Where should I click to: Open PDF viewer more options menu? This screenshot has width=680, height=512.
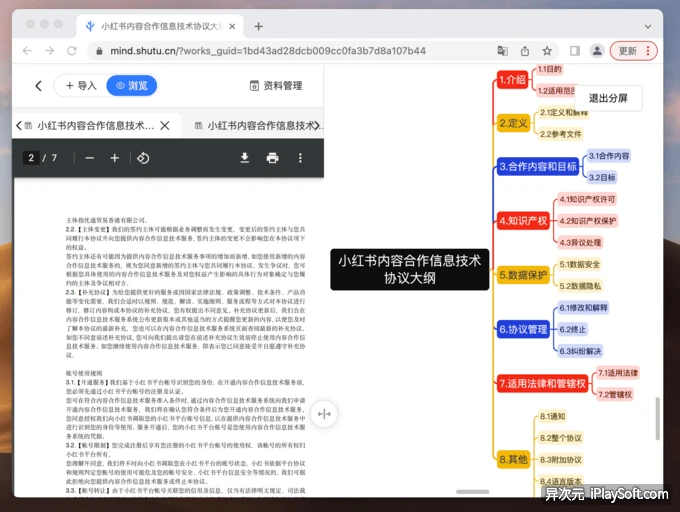point(300,158)
